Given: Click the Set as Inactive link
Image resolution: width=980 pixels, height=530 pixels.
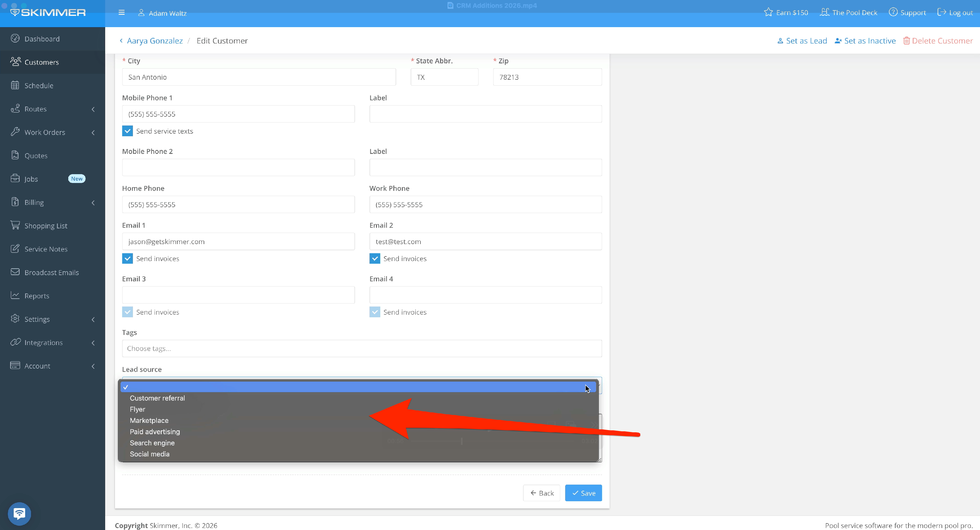Looking at the screenshot, I should click(x=865, y=41).
